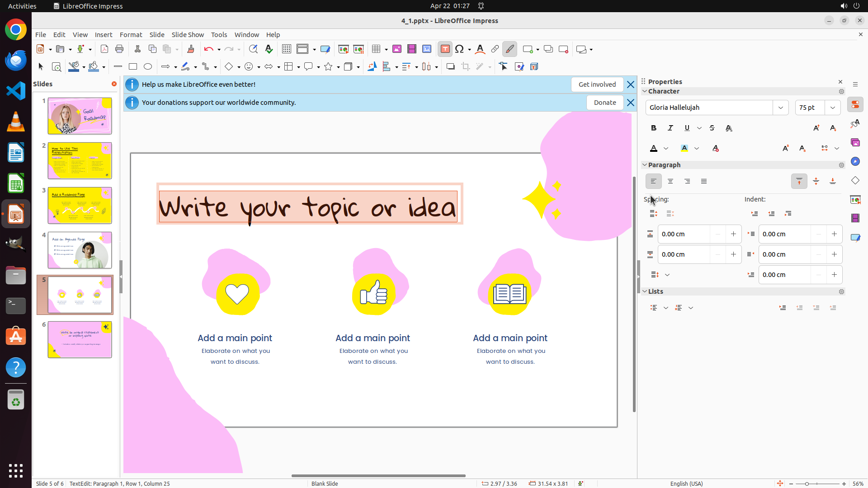The image size is (868, 488).
Task: Open the Slide Show menu
Action: (x=188, y=35)
